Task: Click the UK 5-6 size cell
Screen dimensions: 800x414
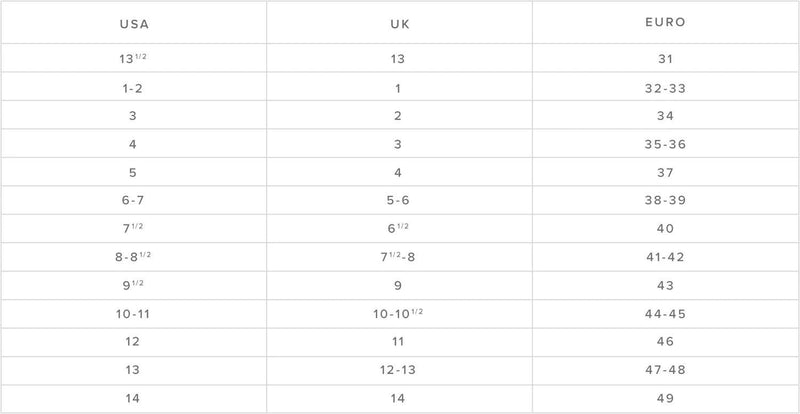Action: pos(399,200)
